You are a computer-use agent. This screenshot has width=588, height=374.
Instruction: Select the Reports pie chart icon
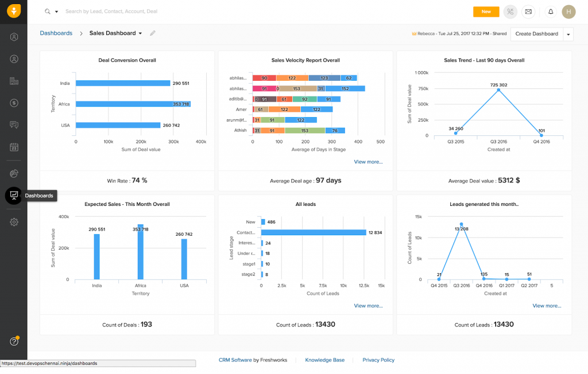click(x=14, y=173)
